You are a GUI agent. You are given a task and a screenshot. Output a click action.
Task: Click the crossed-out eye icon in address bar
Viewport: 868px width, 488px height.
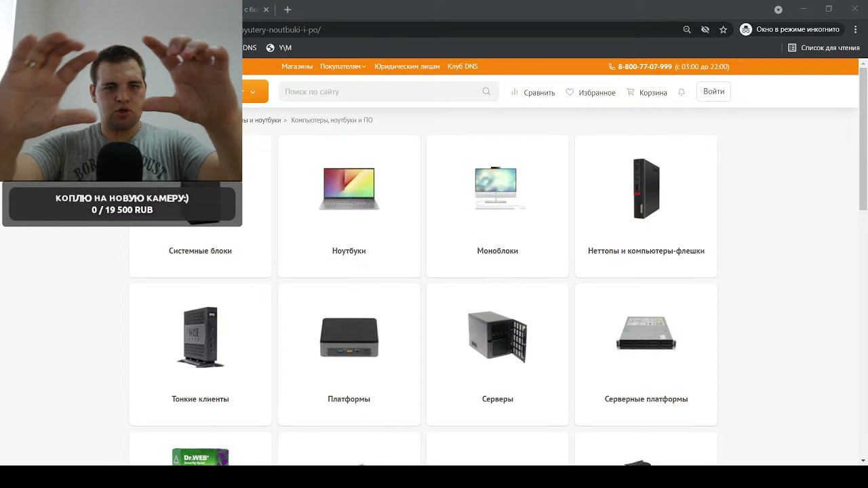pos(705,30)
